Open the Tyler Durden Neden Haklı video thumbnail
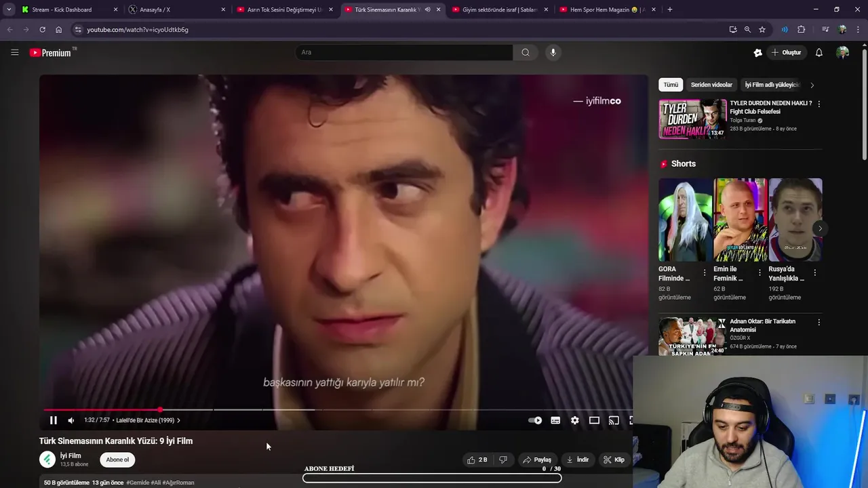The width and height of the screenshot is (868, 488). pyautogui.click(x=692, y=119)
